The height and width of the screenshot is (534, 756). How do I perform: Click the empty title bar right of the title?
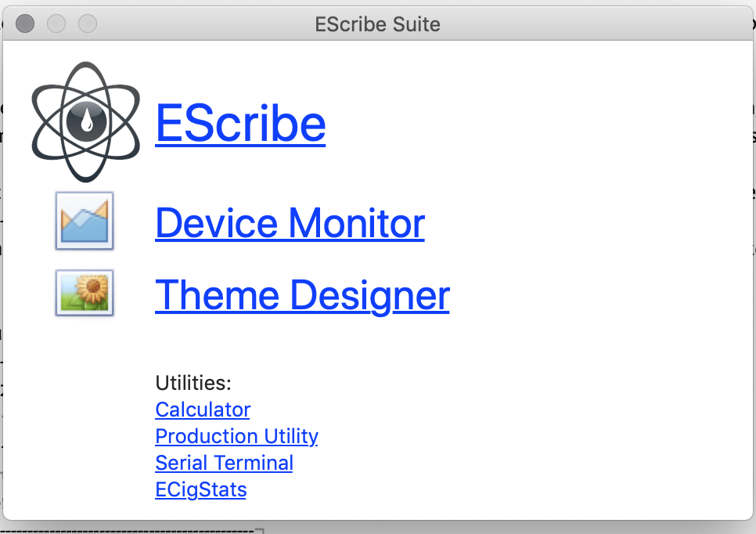595,24
